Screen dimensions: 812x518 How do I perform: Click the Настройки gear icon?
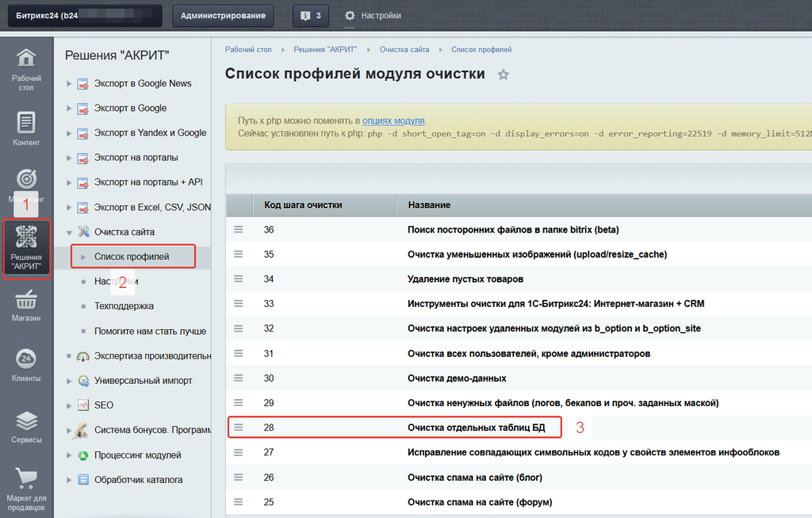click(x=350, y=16)
